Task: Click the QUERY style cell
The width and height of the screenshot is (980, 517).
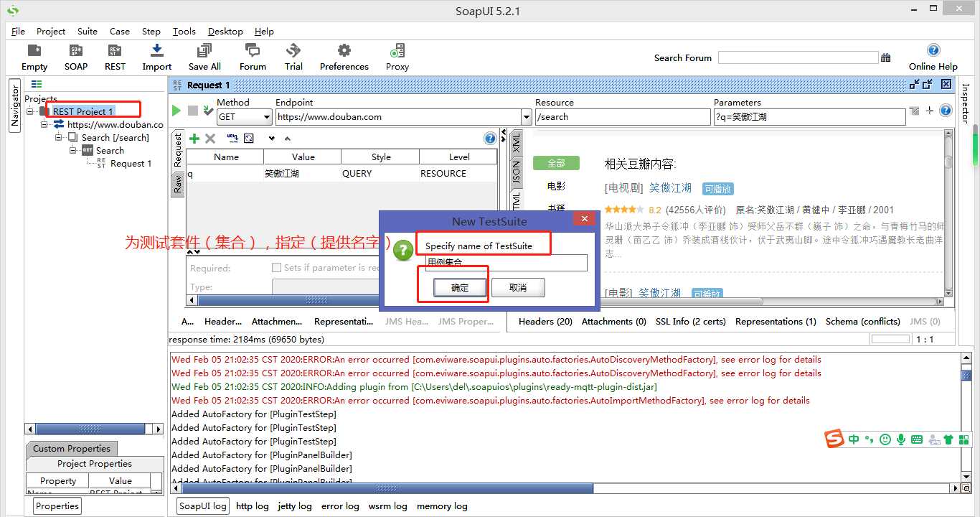Action: pyautogui.click(x=380, y=173)
